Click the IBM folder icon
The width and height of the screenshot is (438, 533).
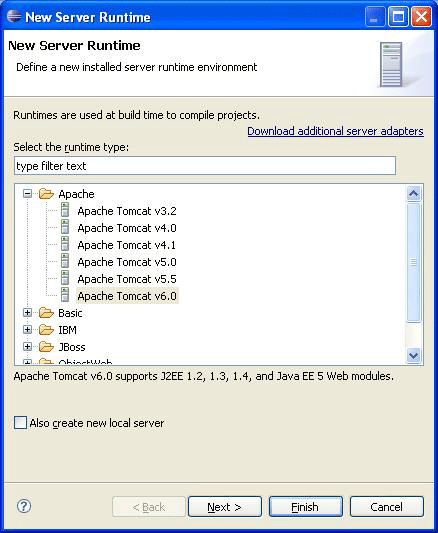[x=46, y=330]
